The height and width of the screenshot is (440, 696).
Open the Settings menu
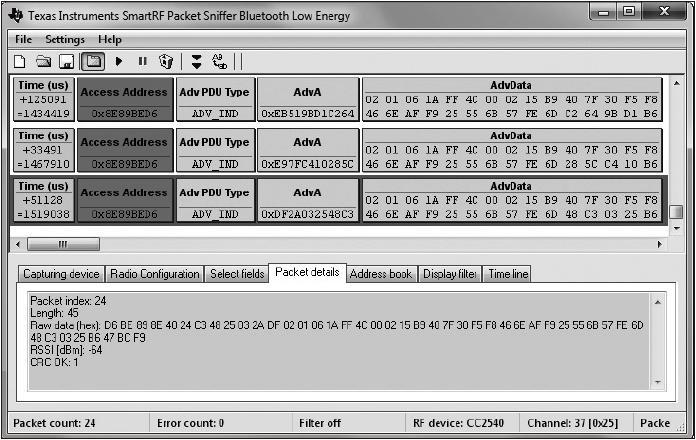point(65,39)
